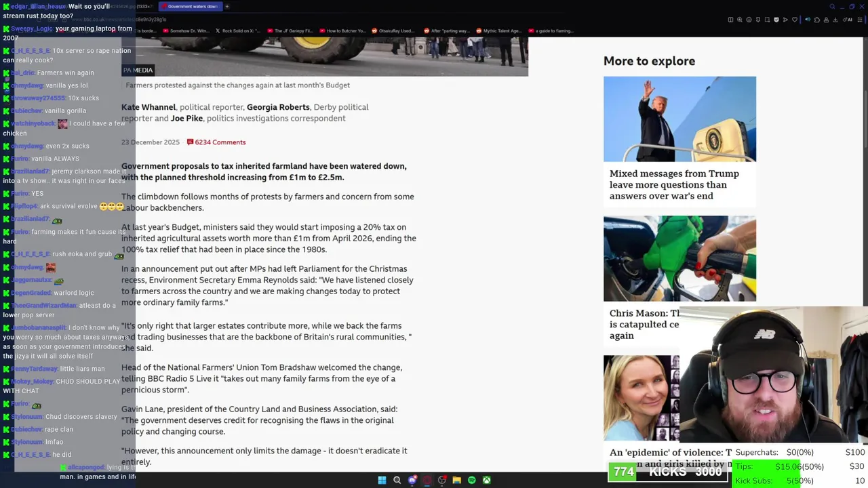Open the fuel pump photo thumbnail

click(679, 258)
